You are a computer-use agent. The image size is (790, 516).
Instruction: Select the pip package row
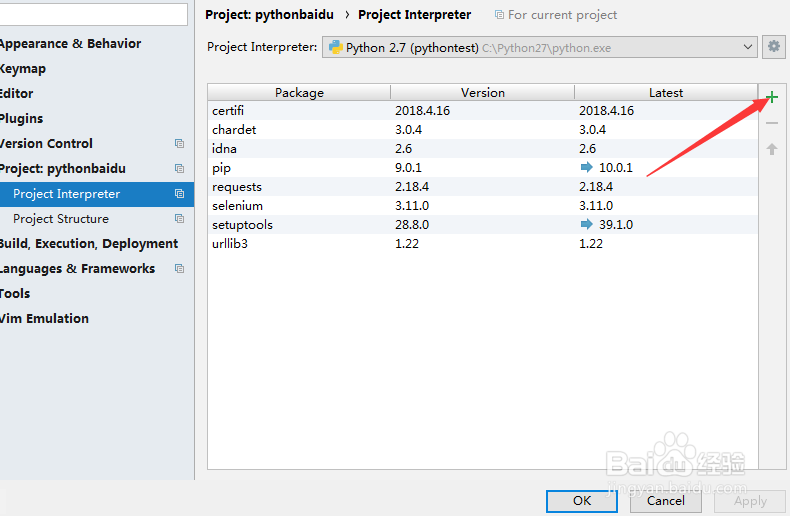(x=480, y=168)
